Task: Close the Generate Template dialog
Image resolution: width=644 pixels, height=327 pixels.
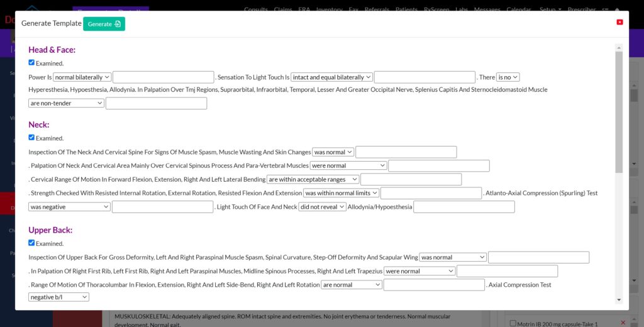Action: (619, 22)
